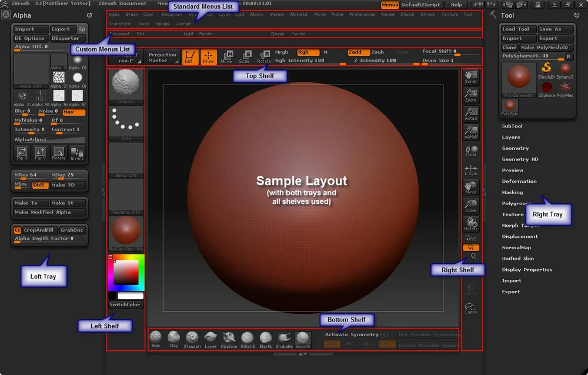Viewport: 588px width, 375px height.
Task: Open the Stroke menu
Action: [427, 15]
